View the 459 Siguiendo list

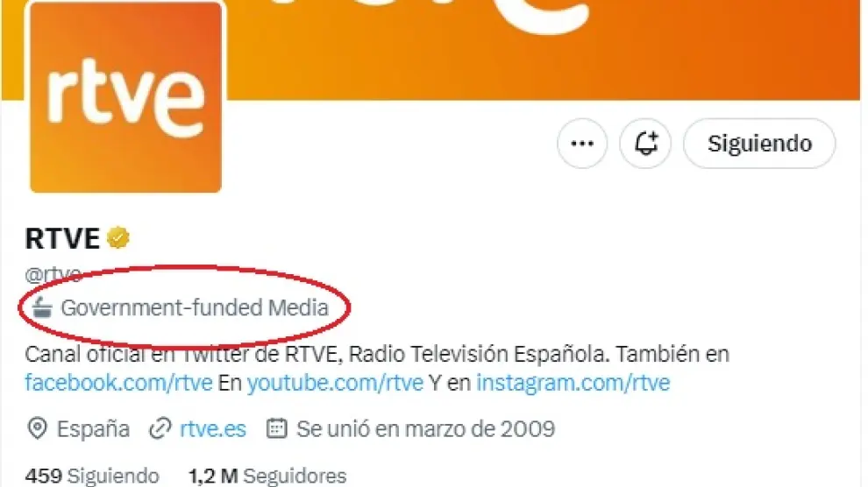coord(92,476)
